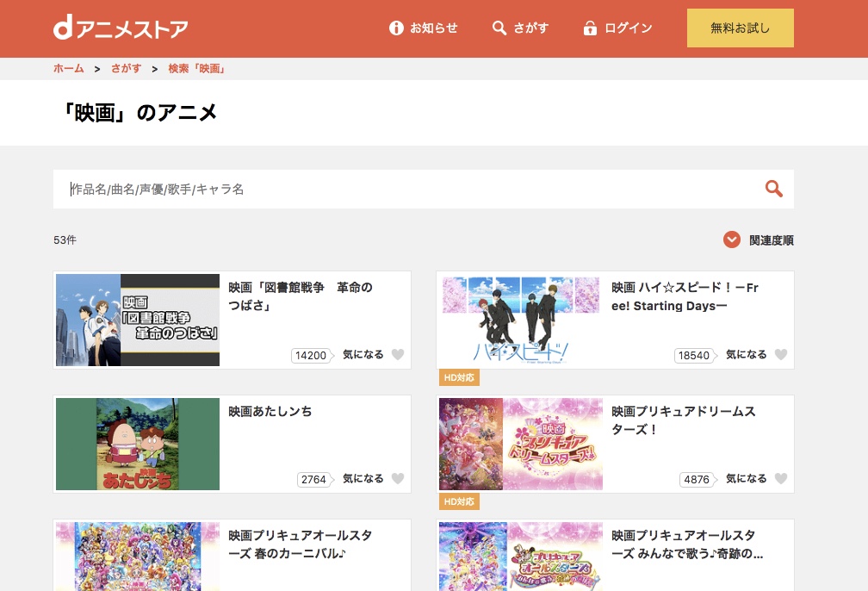This screenshot has width=868, height=591.
Task: Click the あたしンち thumbnail image
Action: (x=138, y=445)
